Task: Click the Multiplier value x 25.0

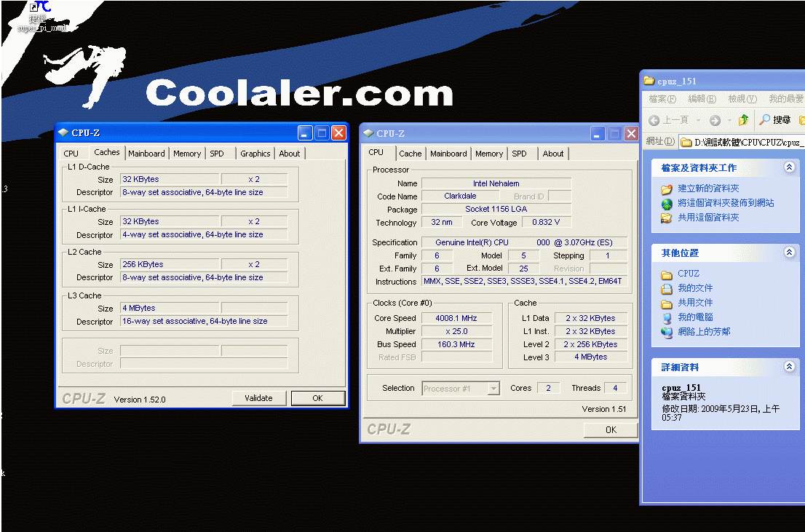Action: [456, 331]
